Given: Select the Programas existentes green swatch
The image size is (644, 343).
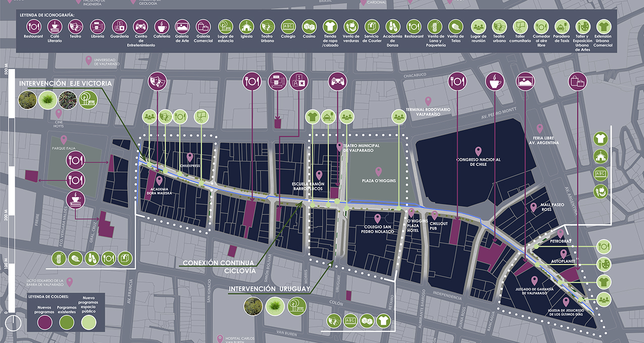Looking at the screenshot, I should pyautogui.click(x=67, y=320).
